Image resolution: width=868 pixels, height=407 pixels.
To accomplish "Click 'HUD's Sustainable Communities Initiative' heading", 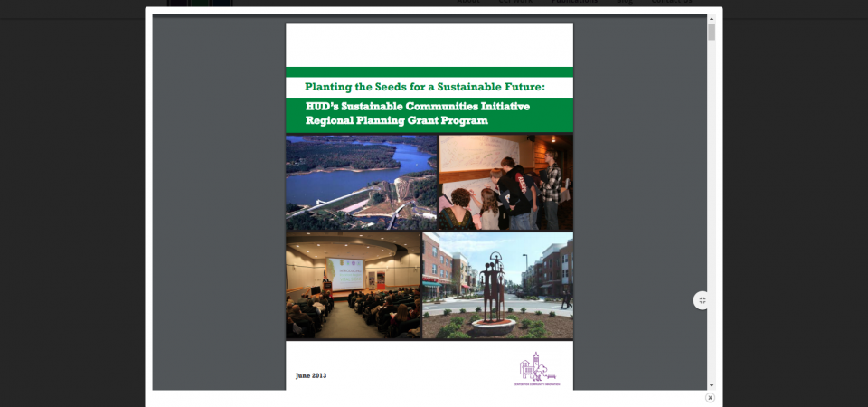I will pyautogui.click(x=418, y=107).
